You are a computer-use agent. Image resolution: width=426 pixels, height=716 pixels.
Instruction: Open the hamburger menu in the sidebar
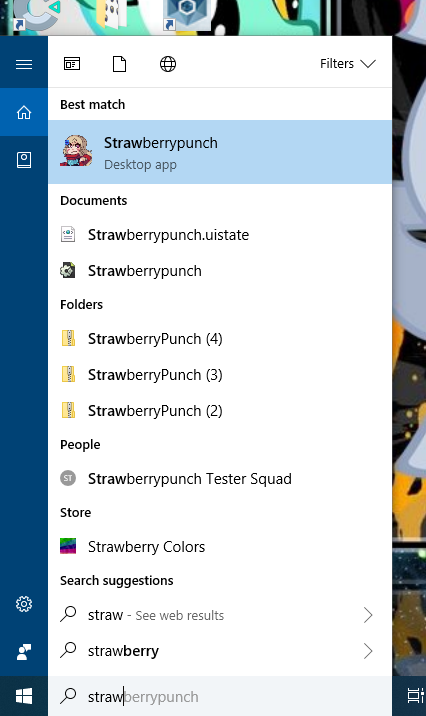[24, 64]
